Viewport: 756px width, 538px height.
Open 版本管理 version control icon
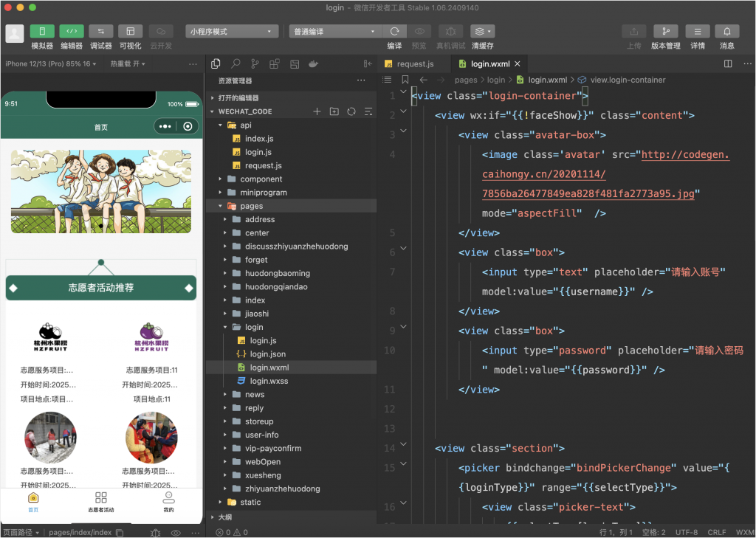pos(665,31)
